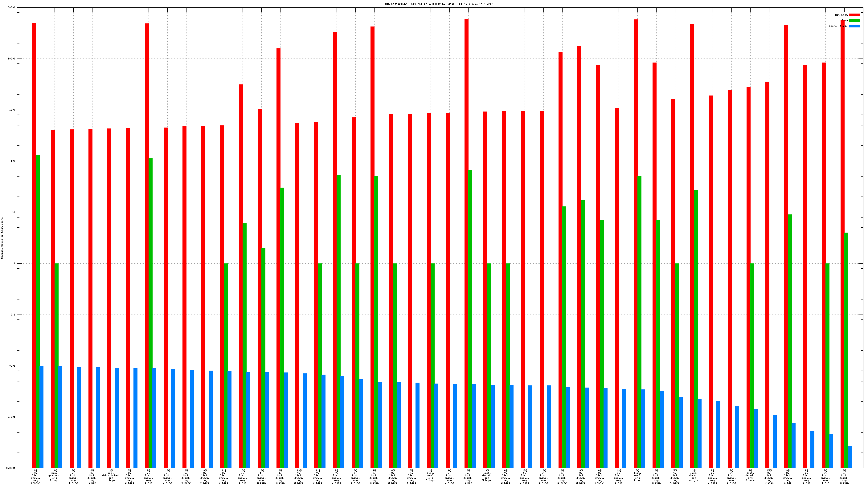Click the ips.whitelisted.org 2 hops axis label
The width and height of the screenshot is (868, 488).
coord(111,475)
